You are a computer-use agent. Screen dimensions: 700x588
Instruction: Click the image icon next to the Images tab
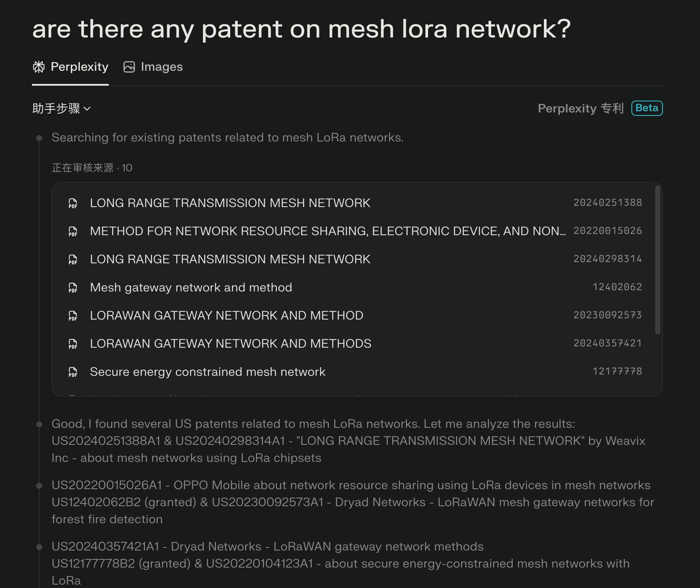pos(128,66)
